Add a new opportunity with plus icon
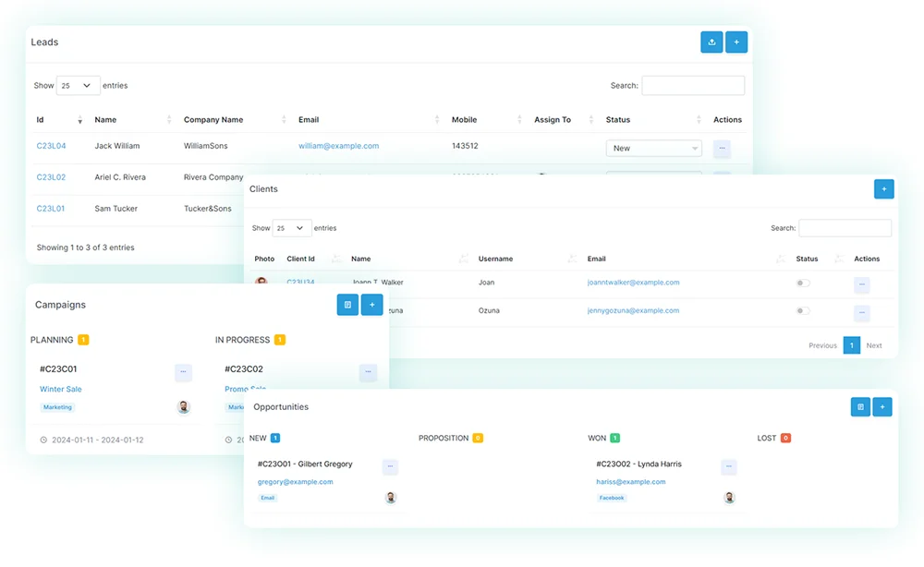 pos(882,406)
